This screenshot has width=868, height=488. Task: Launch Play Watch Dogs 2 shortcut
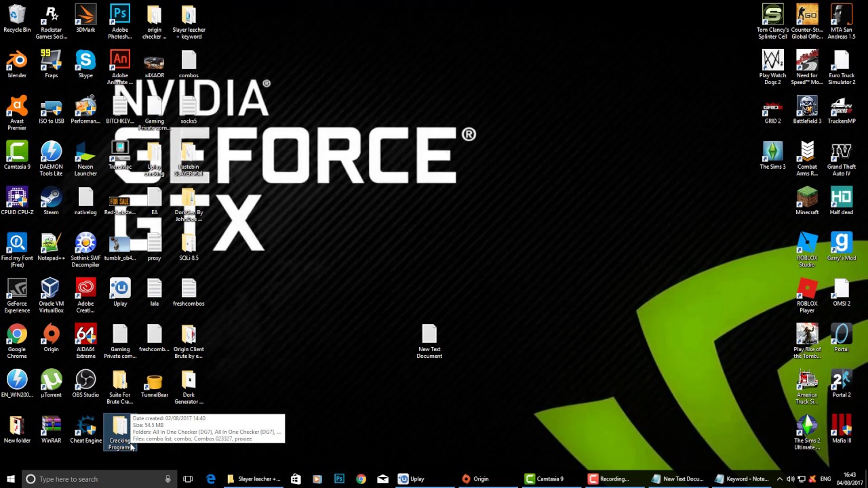(772, 67)
